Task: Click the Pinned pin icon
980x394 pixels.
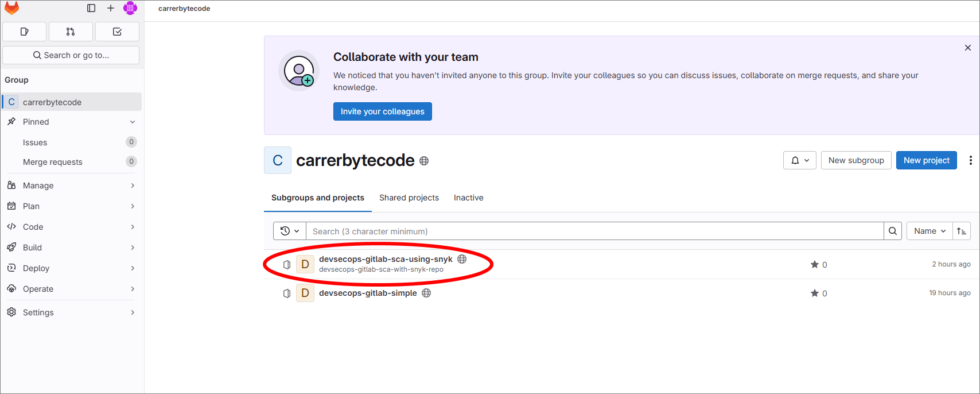Action: (x=11, y=121)
